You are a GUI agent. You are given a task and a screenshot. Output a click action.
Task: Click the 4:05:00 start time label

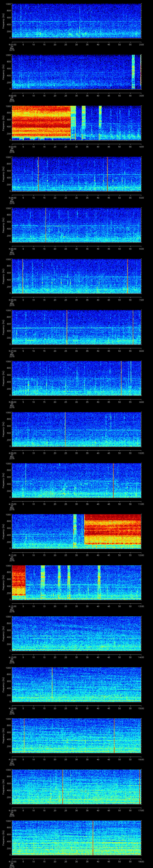pos(12,249)
